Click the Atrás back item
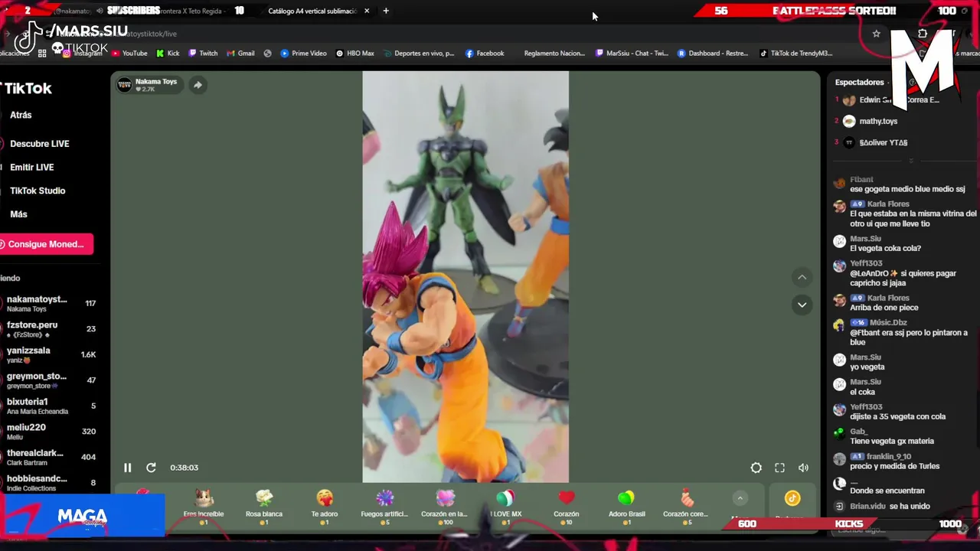Screen dimensions: 980x551 point(21,115)
